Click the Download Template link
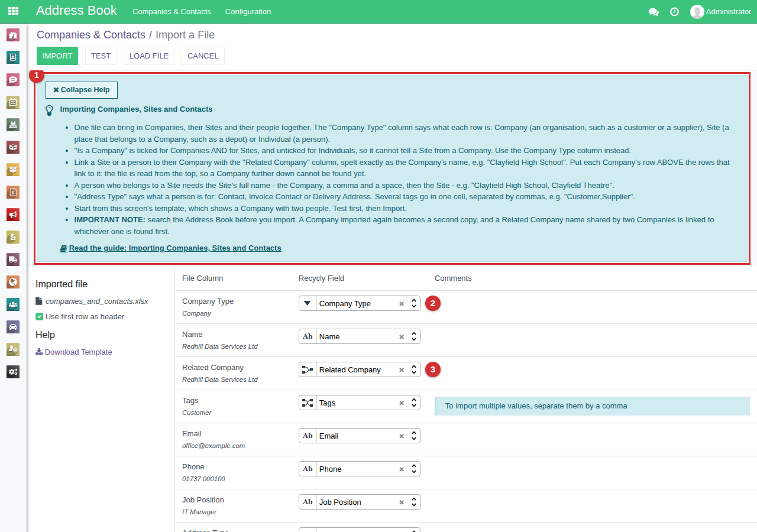 [74, 352]
